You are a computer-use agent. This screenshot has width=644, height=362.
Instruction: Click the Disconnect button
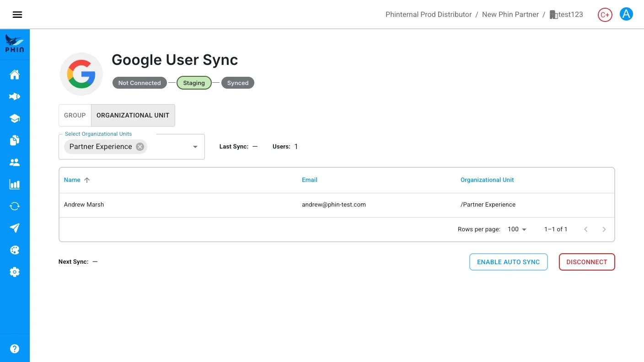[x=587, y=262]
